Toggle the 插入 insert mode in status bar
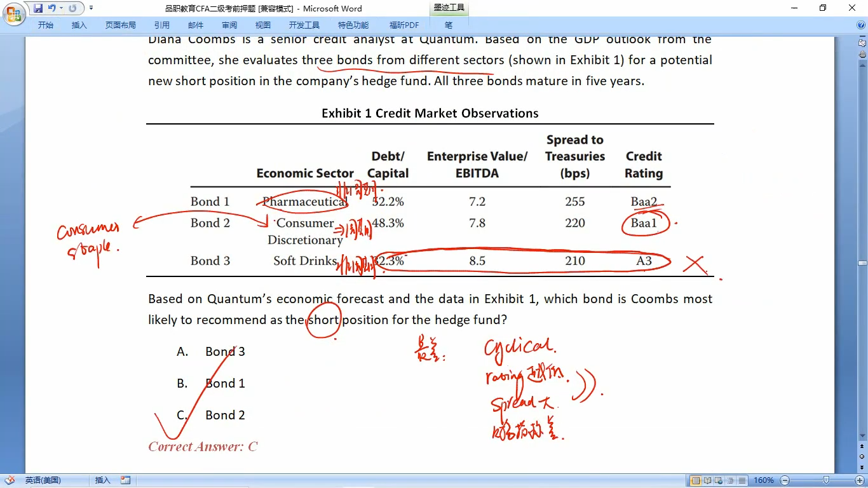This screenshot has width=868, height=488. tap(102, 480)
